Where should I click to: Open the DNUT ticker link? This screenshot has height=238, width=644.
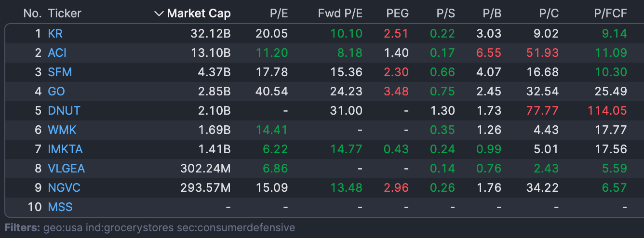pyautogui.click(x=64, y=111)
